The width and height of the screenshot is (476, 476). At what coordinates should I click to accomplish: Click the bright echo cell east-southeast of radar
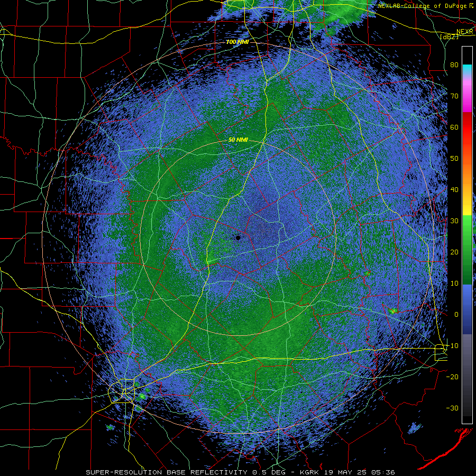coord(393,311)
